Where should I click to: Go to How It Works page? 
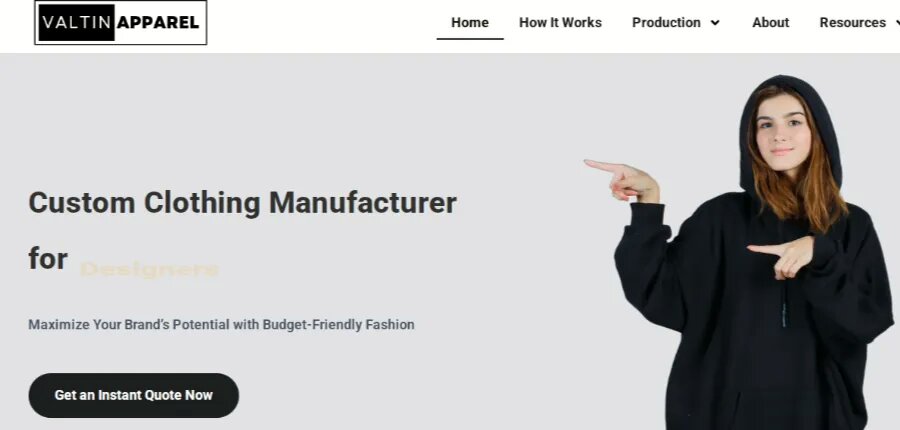[x=560, y=22]
